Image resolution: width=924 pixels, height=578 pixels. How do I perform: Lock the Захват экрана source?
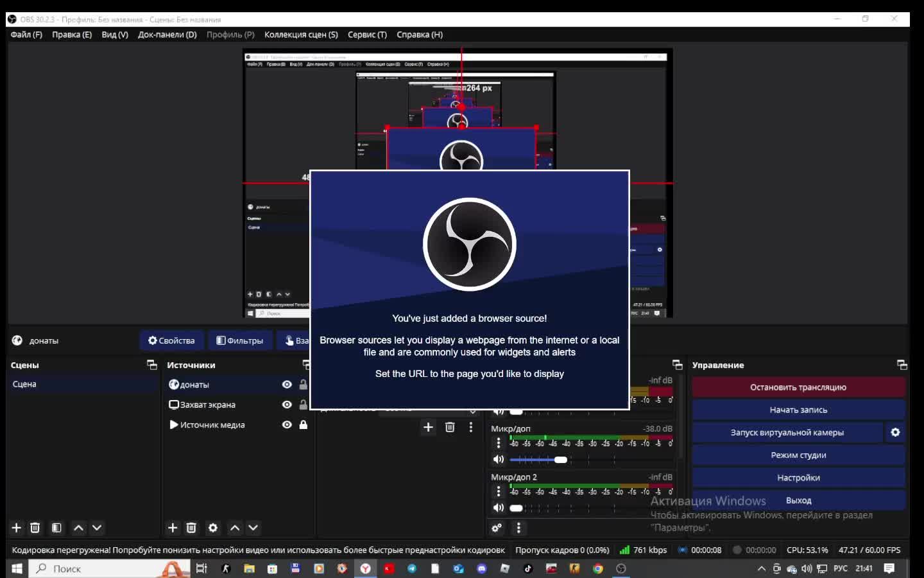304,405
